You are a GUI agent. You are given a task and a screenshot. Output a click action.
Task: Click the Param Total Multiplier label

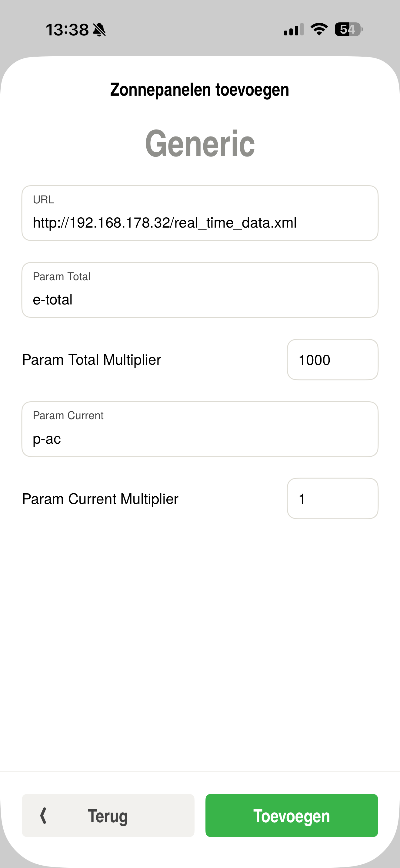[92, 360]
